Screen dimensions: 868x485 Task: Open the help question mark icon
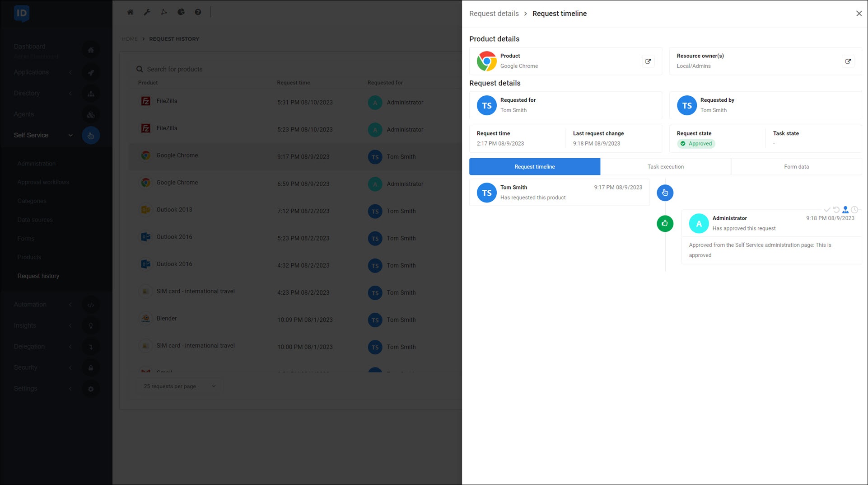pyautogui.click(x=198, y=12)
